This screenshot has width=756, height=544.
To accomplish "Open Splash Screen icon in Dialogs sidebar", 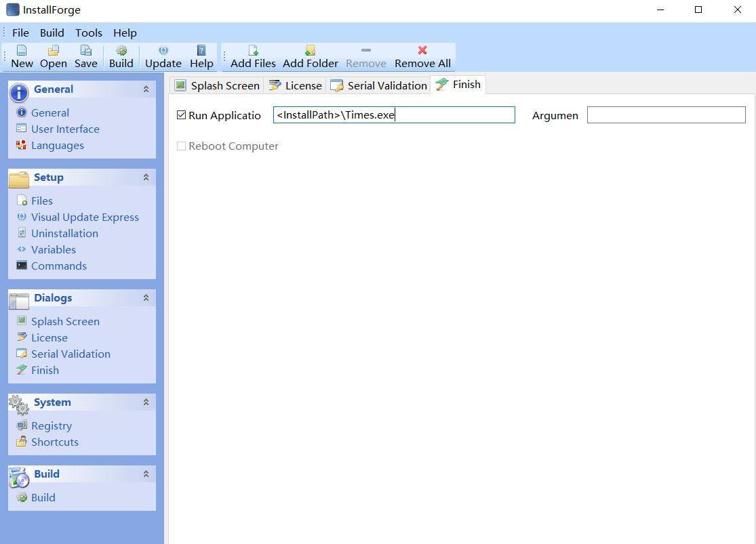I will click(22, 321).
